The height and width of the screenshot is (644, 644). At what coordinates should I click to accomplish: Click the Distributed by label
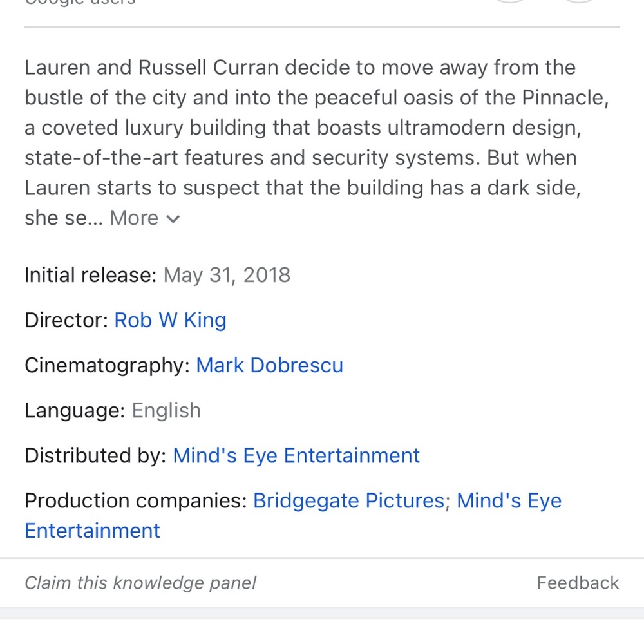(x=95, y=455)
